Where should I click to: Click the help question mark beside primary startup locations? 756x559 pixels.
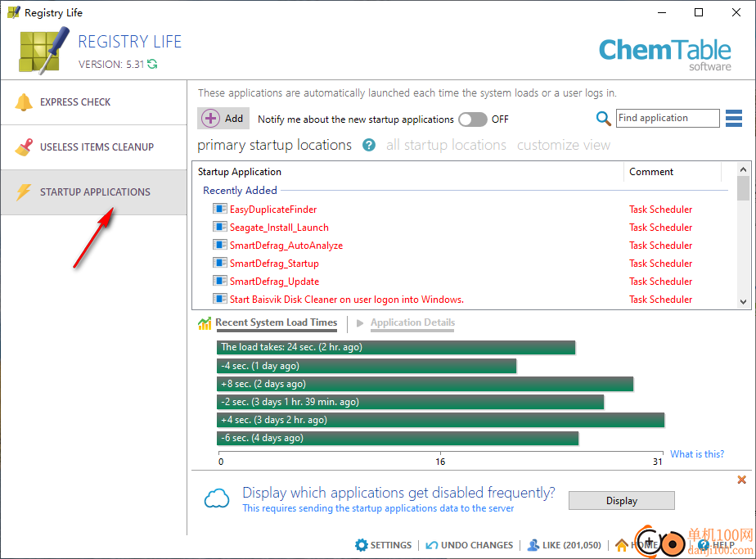(369, 145)
